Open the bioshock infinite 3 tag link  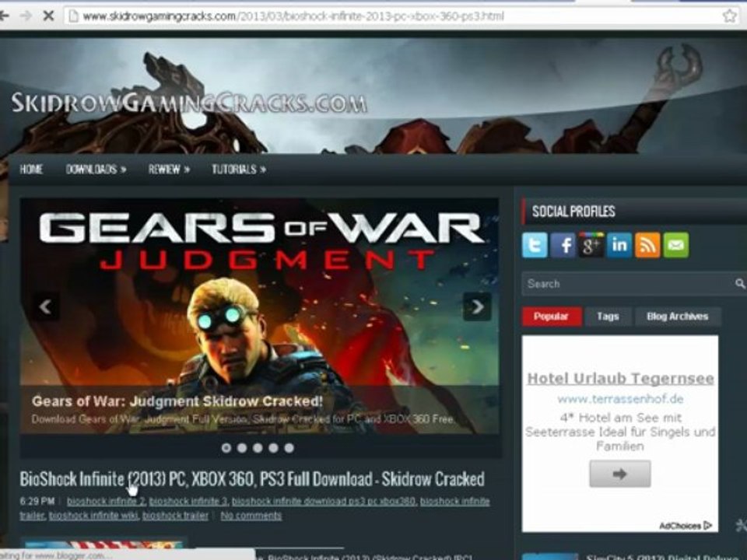pyautogui.click(x=188, y=501)
